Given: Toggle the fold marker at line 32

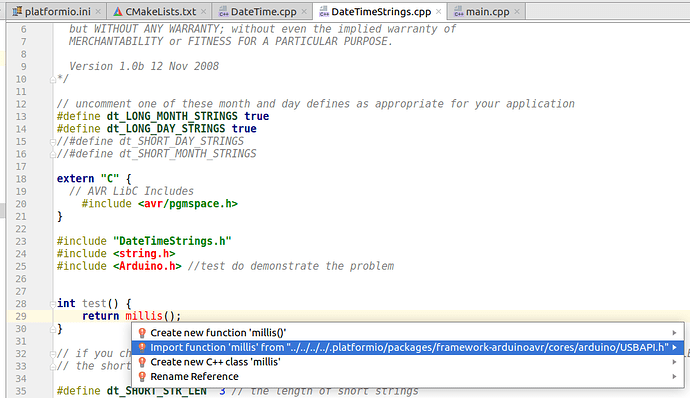Looking at the screenshot, I should pyautogui.click(x=53, y=354).
